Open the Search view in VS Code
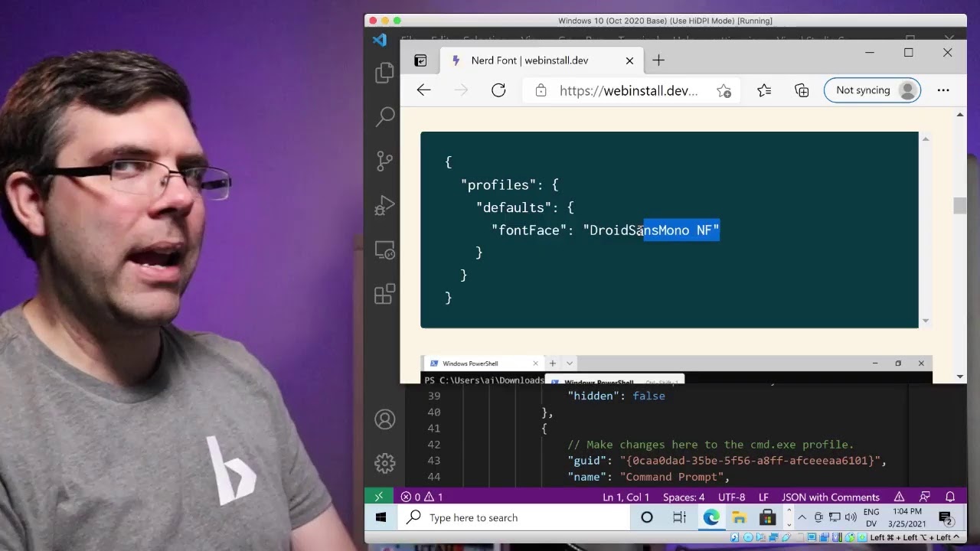980x551 pixels. coord(384,116)
